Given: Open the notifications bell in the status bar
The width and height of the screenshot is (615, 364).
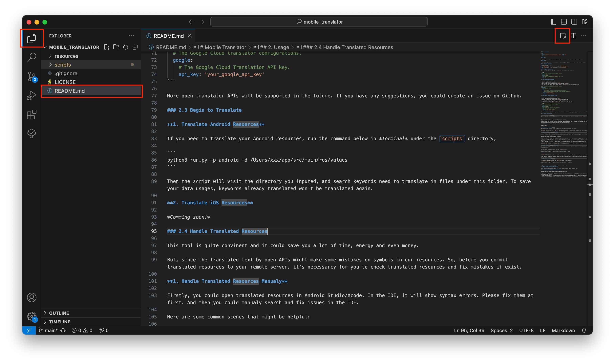Looking at the screenshot, I should (x=584, y=330).
